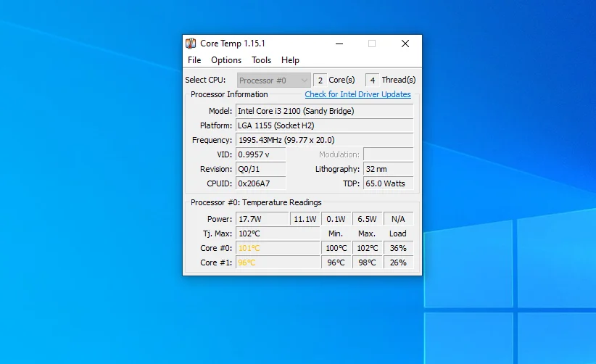
Task: Minimize the Core Temp window
Action: [x=339, y=44]
